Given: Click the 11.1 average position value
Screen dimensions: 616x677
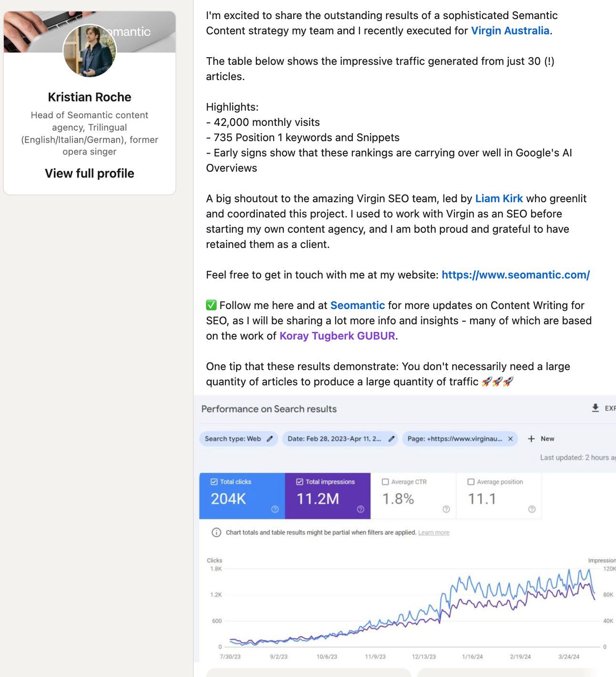Looking at the screenshot, I should (482, 499).
